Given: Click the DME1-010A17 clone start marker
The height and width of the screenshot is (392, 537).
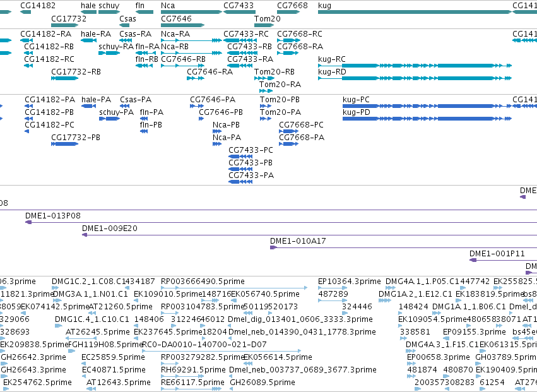Looking at the screenshot, I should [273, 247].
